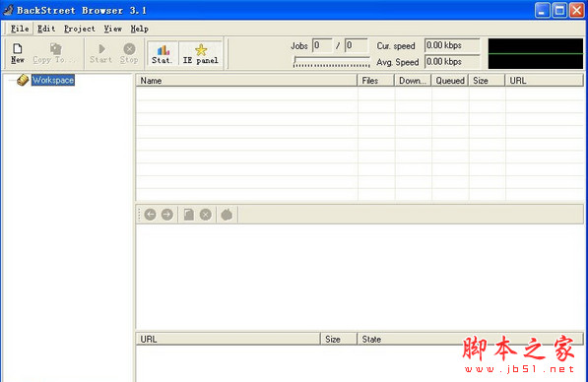Close the BackStreet Browser window
Image resolution: width=588 pixels, height=382 pixels.
[x=577, y=10]
